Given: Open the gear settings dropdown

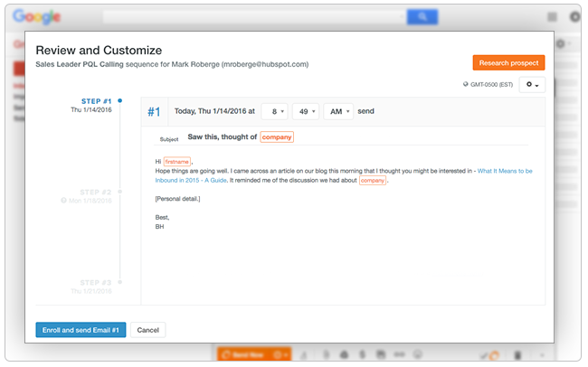Looking at the screenshot, I should tap(532, 85).
